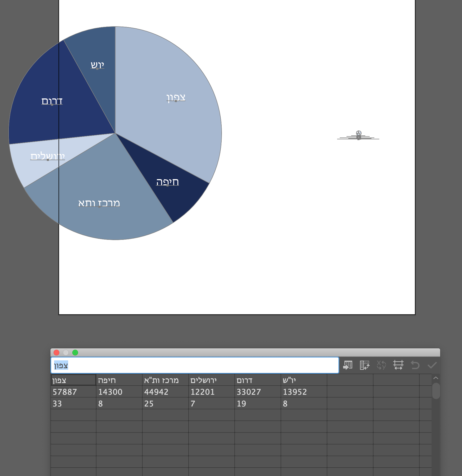462x476 pixels.
Task: Apply data changes with checkmark icon
Action: point(432,365)
